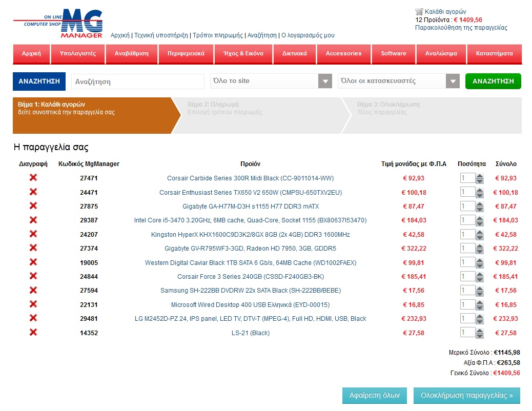This screenshot has width=532, height=411.
Task: Adjust the quantity stepper for Corsair Carbide 300R
Action: [479, 178]
